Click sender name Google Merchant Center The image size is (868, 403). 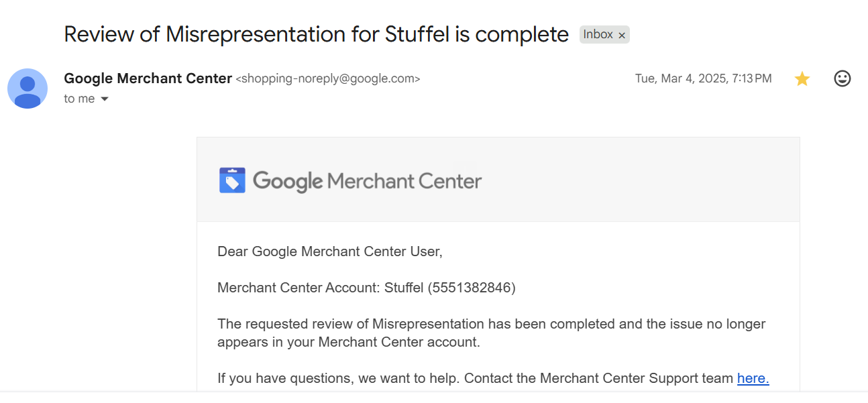coord(148,78)
